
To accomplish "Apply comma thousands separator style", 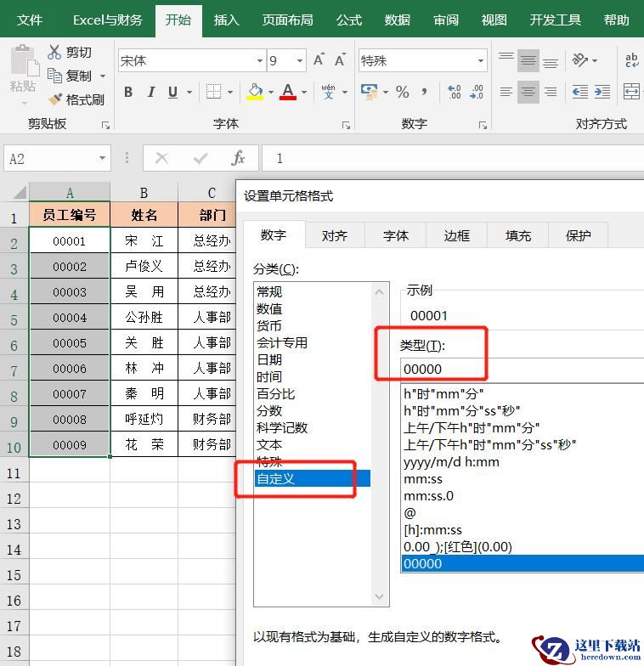I will [425, 92].
